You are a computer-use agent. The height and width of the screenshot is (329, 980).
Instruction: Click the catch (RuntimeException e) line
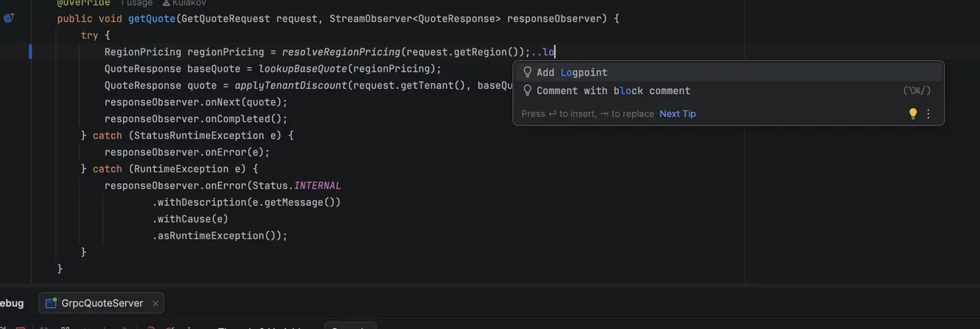tap(170, 169)
